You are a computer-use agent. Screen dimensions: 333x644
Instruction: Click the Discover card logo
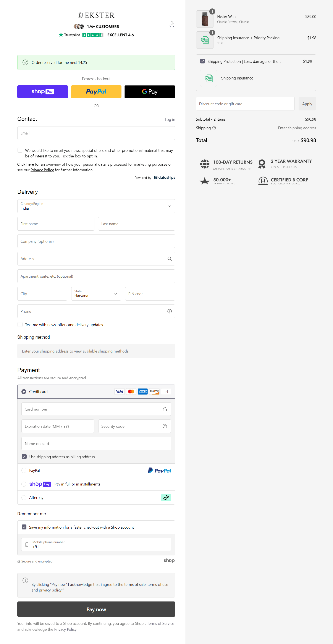point(154,392)
